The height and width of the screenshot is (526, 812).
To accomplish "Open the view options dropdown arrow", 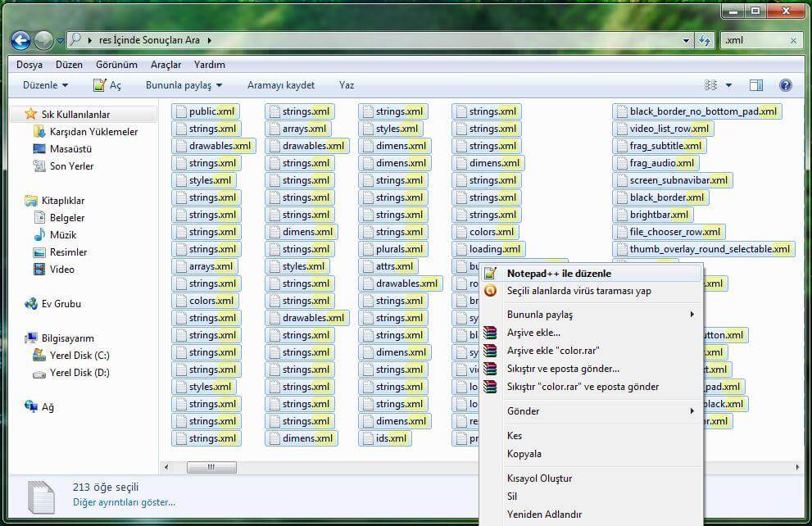I will pos(728,85).
